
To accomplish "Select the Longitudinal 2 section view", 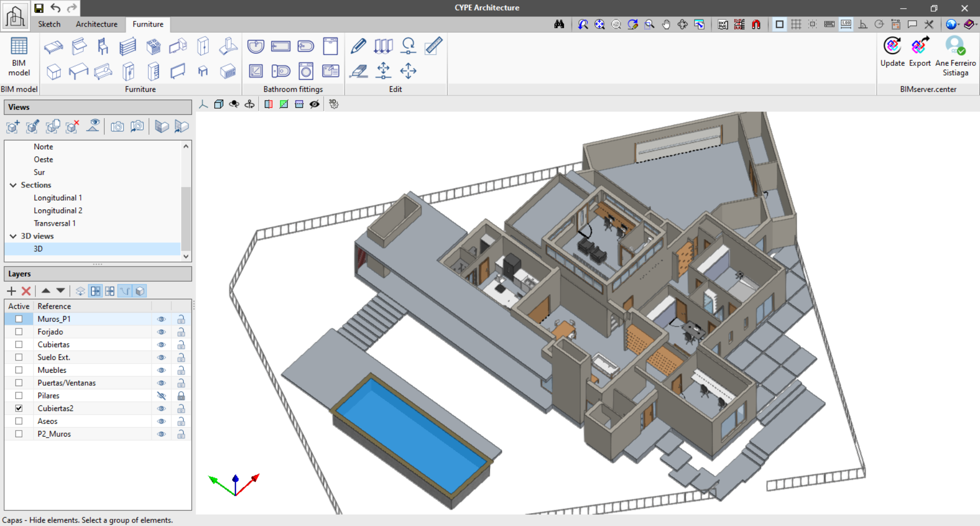I will (x=58, y=210).
